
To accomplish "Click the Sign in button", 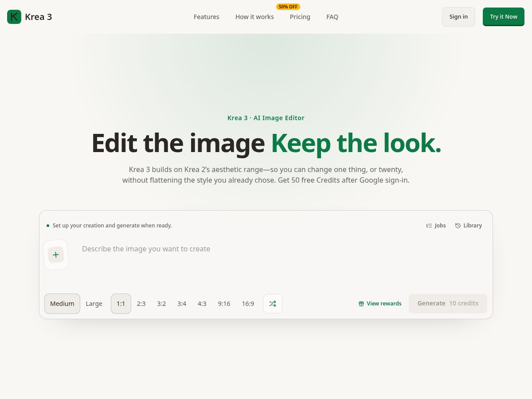I will pyautogui.click(x=458, y=17).
